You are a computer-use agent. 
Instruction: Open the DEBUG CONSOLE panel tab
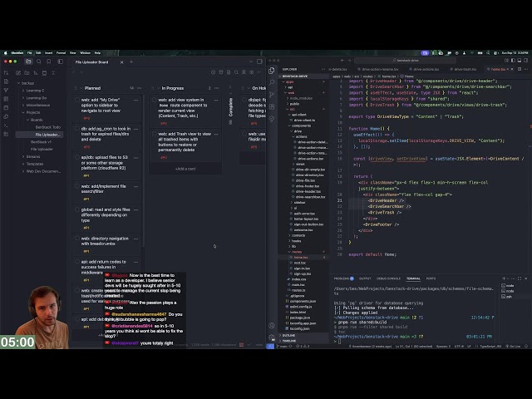[388, 278]
